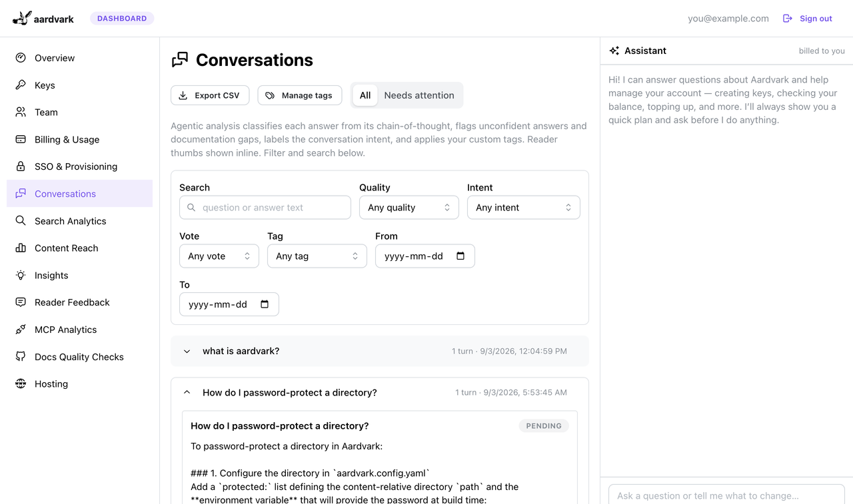Click the Manage tags tag icon
The image size is (853, 504).
click(270, 96)
